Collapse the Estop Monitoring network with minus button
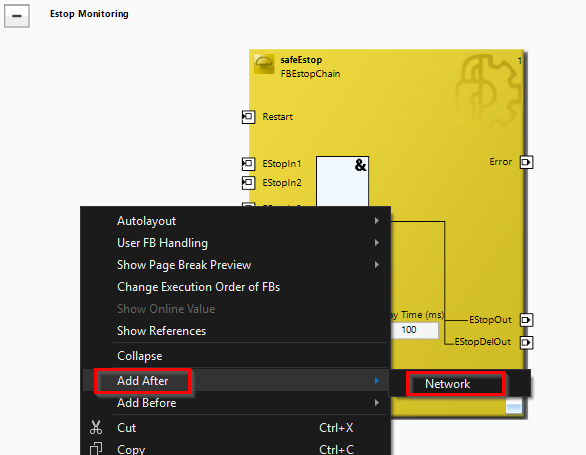Image resolution: width=586 pixels, height=455 pixels. click(17, 16)
